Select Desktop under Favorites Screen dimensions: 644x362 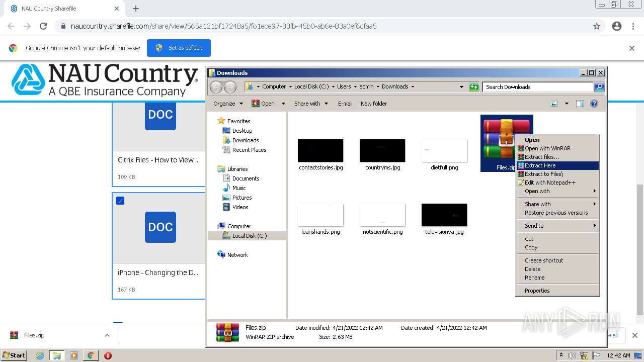(x=242, y=131)
